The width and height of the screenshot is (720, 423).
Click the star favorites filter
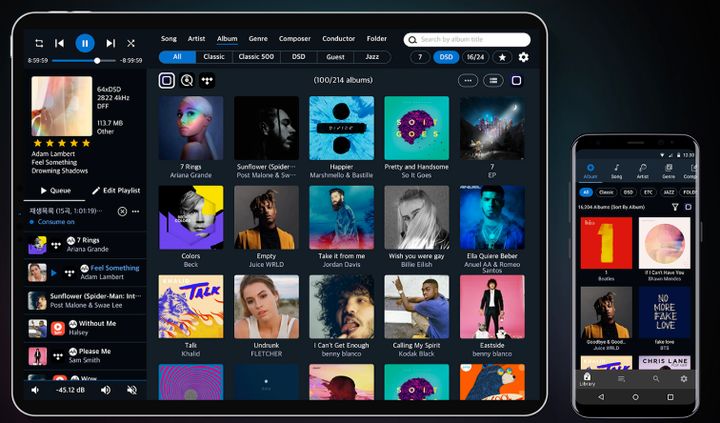pos(502,57)
